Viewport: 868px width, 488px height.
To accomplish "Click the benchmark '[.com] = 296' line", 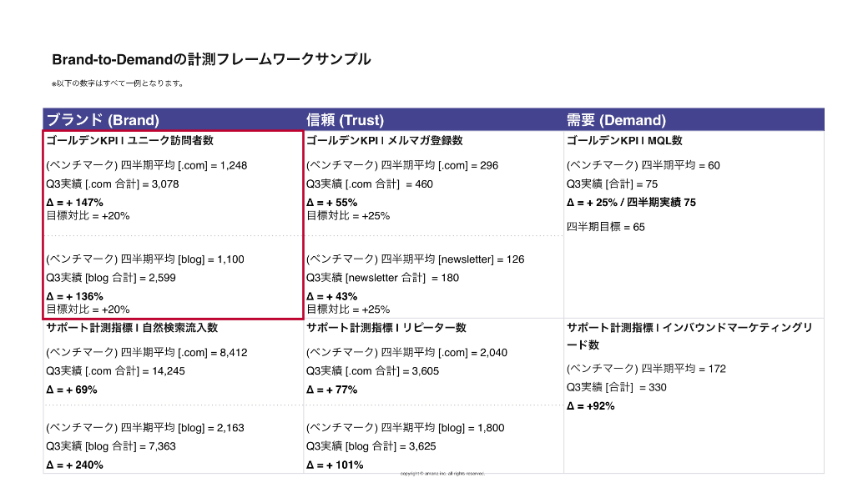I will tap(402, 165).
